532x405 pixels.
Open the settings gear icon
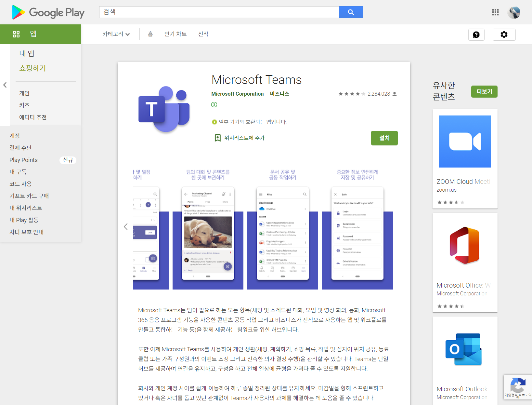click(504, 34)
